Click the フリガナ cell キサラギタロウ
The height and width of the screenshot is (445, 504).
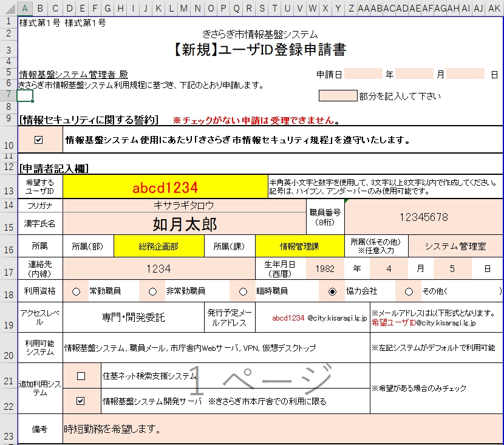184,206
